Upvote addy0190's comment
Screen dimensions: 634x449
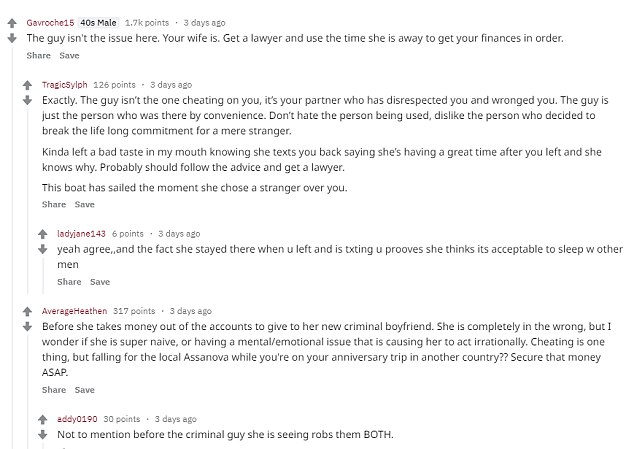(43, 419)
